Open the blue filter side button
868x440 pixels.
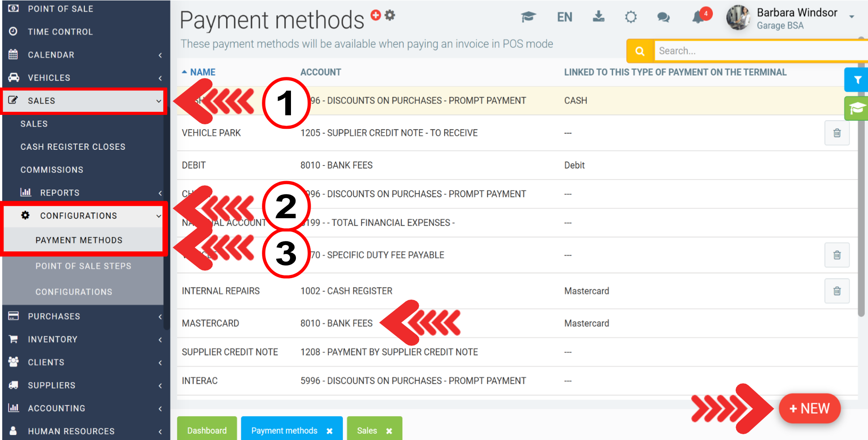tap(857, 80)
